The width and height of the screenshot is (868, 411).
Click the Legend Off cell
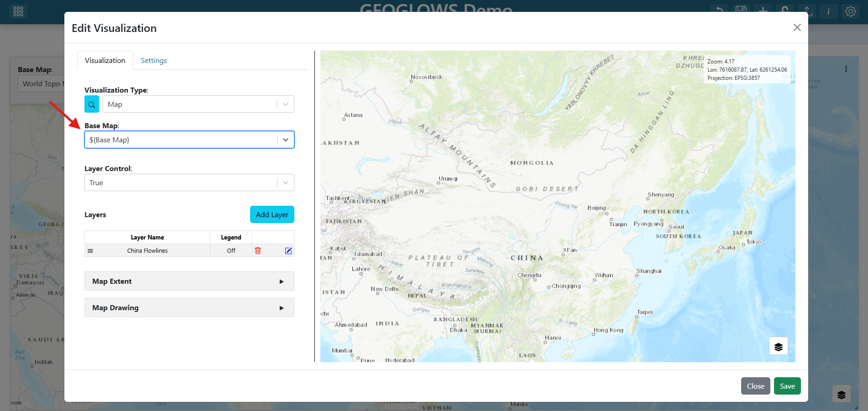[x=231, y=251]
